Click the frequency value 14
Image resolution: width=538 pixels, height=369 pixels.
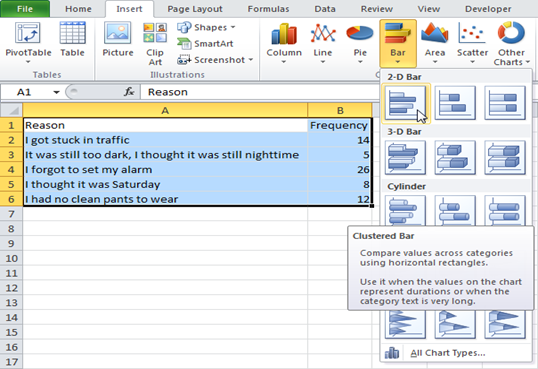pyautogui.click(x=339, y=140)
